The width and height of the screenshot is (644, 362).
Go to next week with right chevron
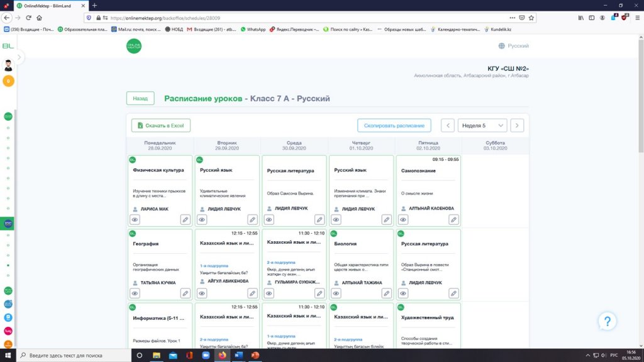517,126
